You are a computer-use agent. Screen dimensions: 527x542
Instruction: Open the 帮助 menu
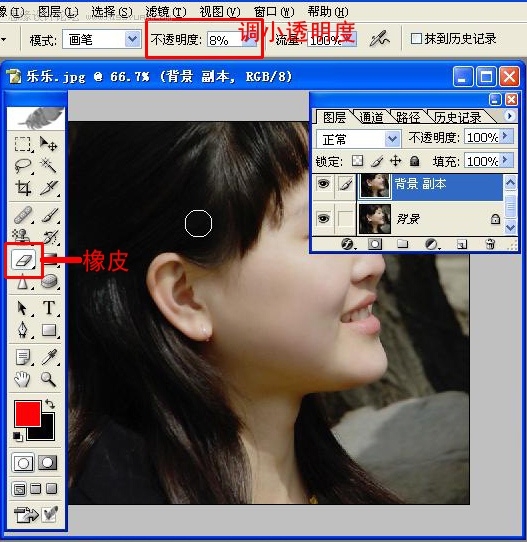point(328,12)
